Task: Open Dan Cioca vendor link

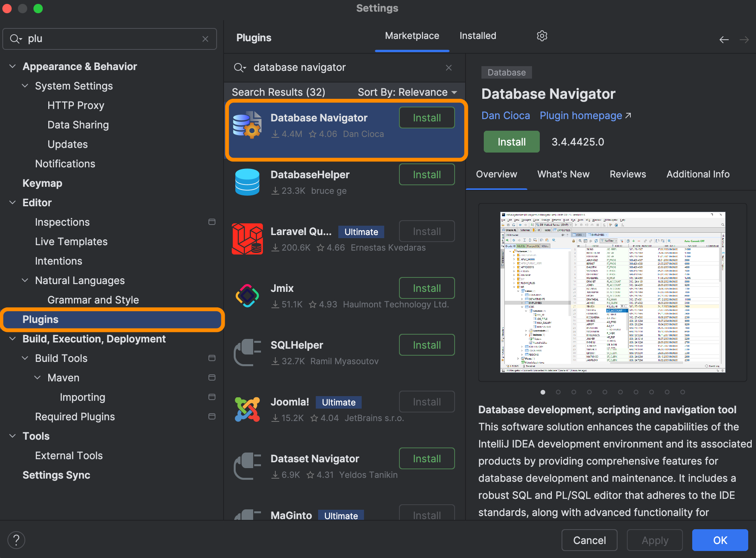Action: 506,116
